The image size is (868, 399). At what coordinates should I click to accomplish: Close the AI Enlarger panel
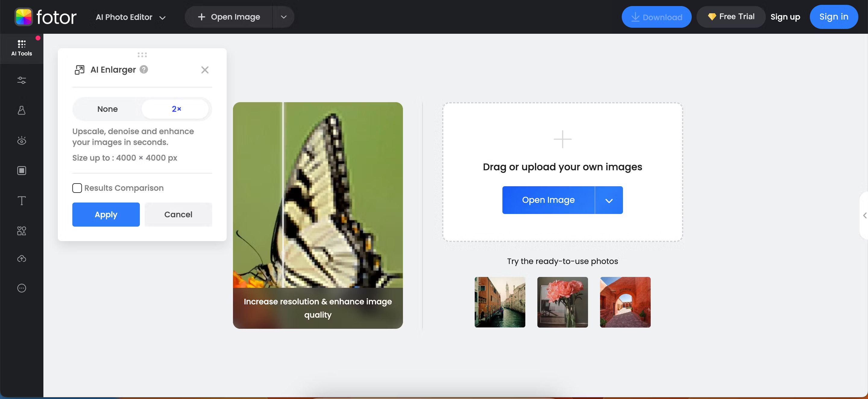tap(205, 70)
